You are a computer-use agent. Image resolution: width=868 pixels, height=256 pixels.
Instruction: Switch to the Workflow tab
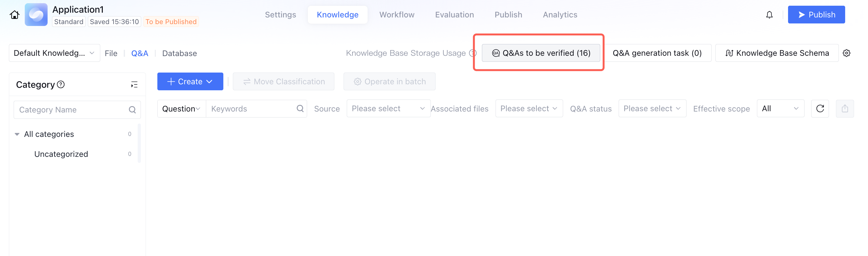tap(397, 15)
